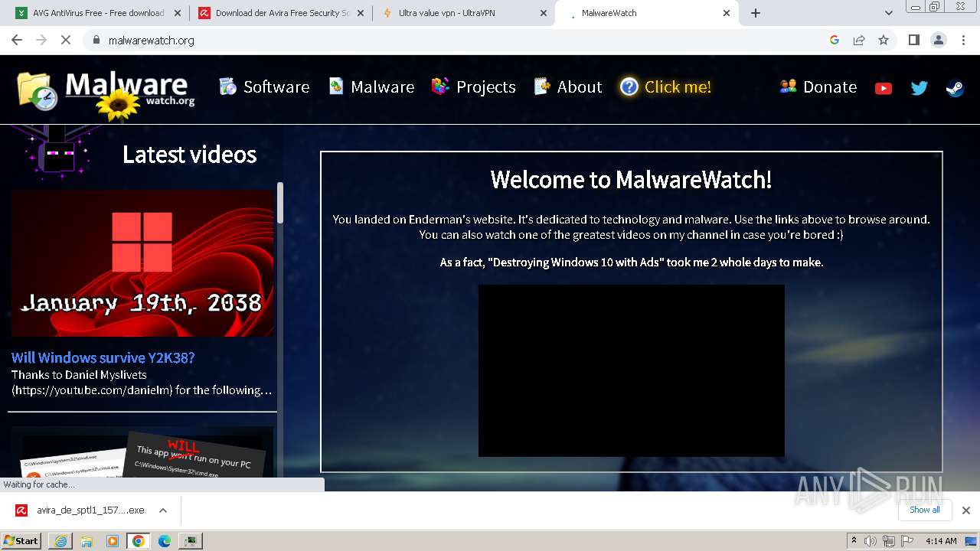Click the Donate people icon

coord(788,86)
